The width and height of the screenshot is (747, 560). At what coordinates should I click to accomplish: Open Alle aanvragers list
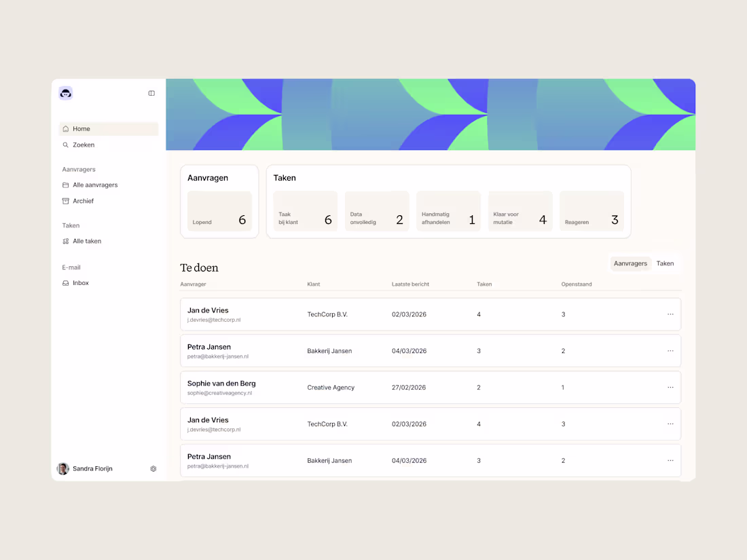[109, 185]
